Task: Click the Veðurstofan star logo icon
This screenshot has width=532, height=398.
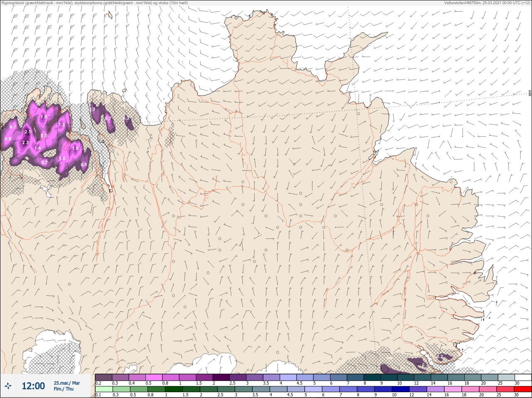Action: click(8, 386)
